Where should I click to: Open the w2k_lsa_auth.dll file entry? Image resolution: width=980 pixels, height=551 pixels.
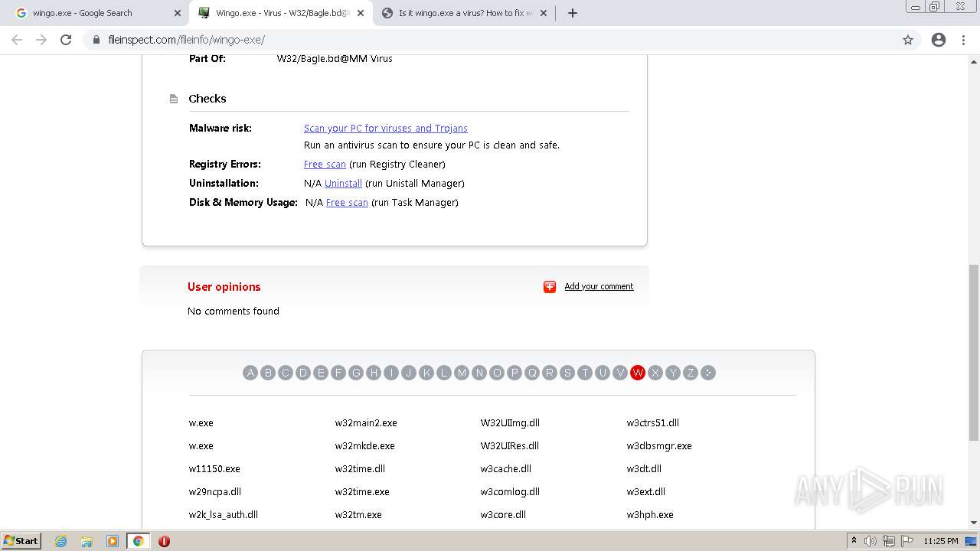point(224,514)
